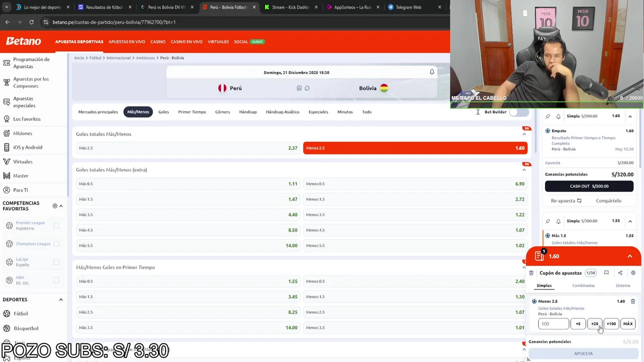Open iOS y Android sidebar item
This screenshot has height=362, width=644.
click(x=27, y=147)
